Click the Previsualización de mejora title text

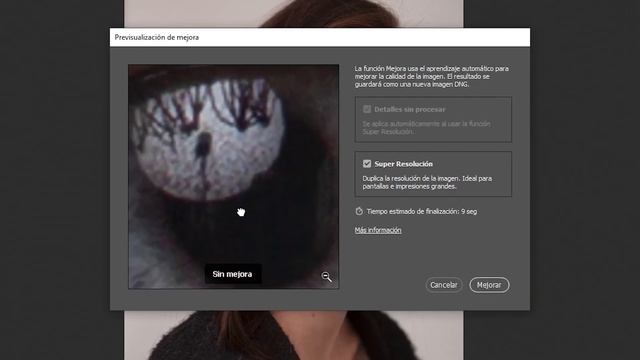pyautogui.click(x=157, y=37)
